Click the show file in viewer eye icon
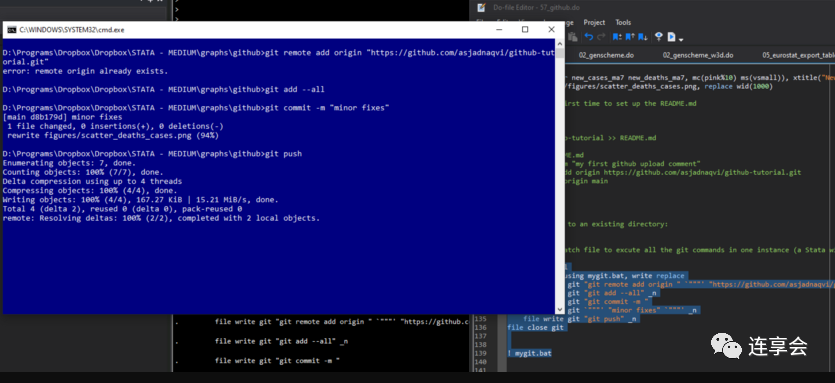The image size is (835, 383). coord(659,37)
